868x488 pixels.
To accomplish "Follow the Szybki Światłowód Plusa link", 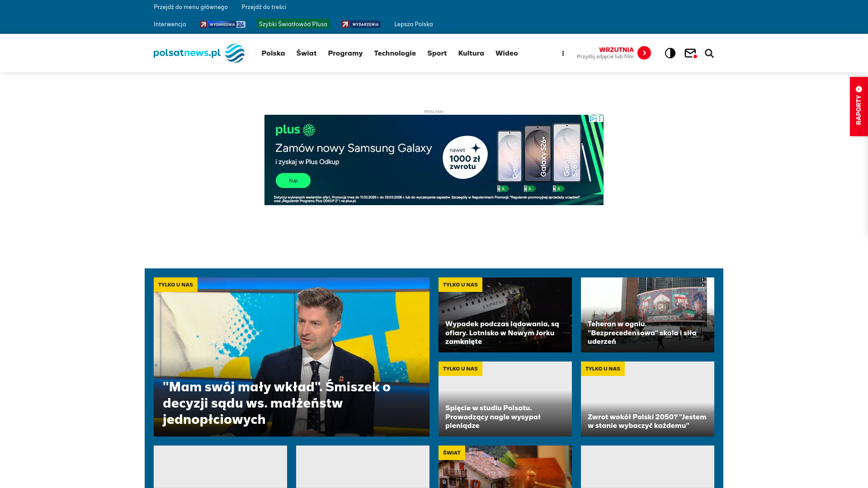I will pyautogui.click(x=293, y=24).
